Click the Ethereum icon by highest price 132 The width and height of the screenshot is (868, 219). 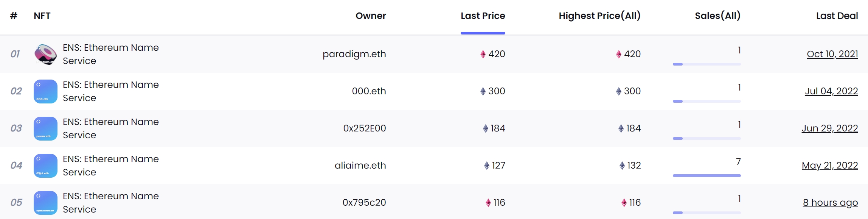point(622,166)
